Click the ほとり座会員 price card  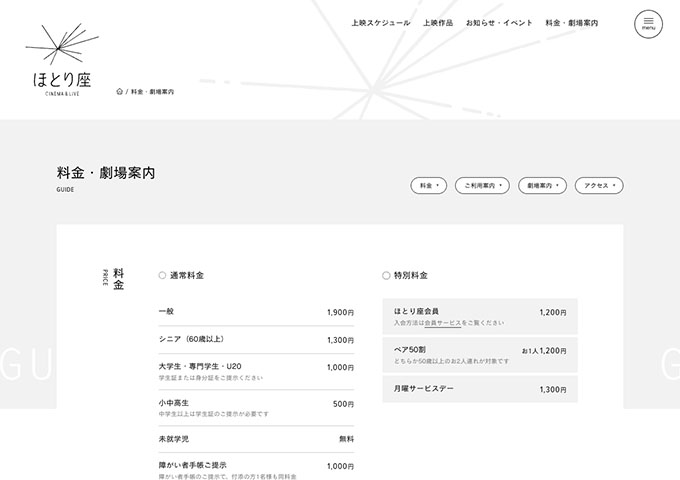click(x=480, y=316)
